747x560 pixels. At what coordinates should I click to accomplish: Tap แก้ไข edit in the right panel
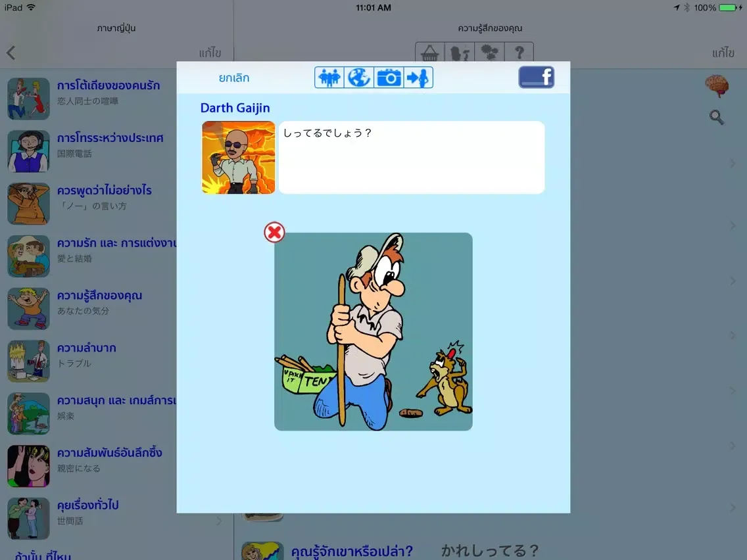(723, 53)
